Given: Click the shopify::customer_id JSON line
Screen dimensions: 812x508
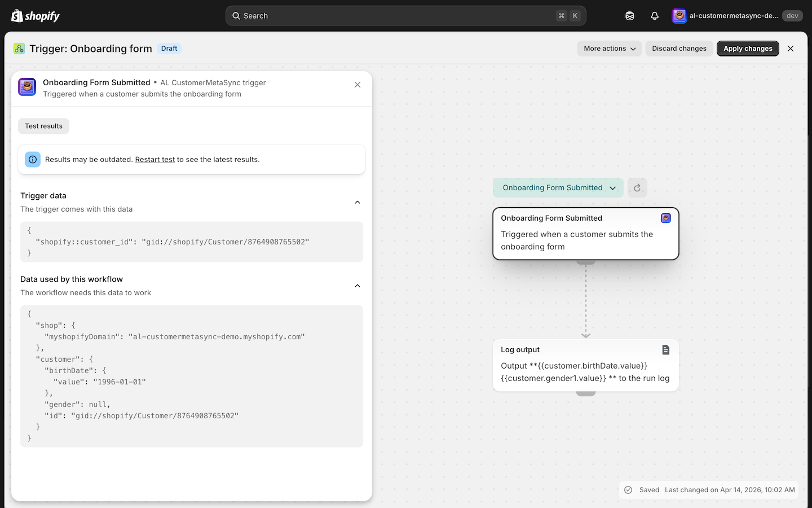Looking at the screenshot, I should click(x=173, y=242).
